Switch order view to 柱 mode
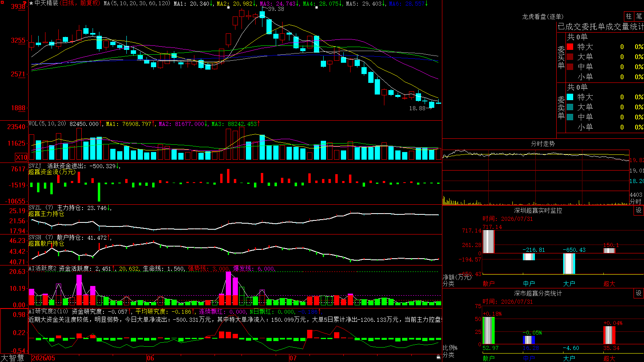 [629, 16]
